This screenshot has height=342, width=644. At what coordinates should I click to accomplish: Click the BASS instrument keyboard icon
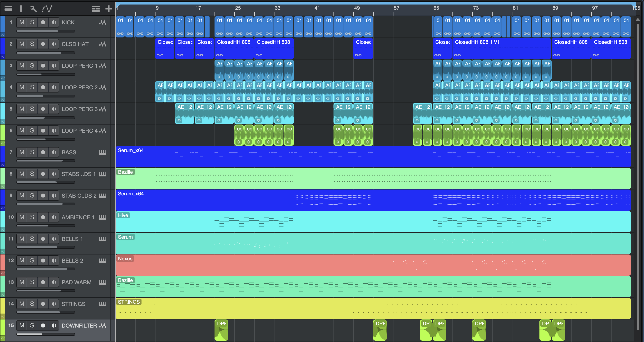click(103, 153)
